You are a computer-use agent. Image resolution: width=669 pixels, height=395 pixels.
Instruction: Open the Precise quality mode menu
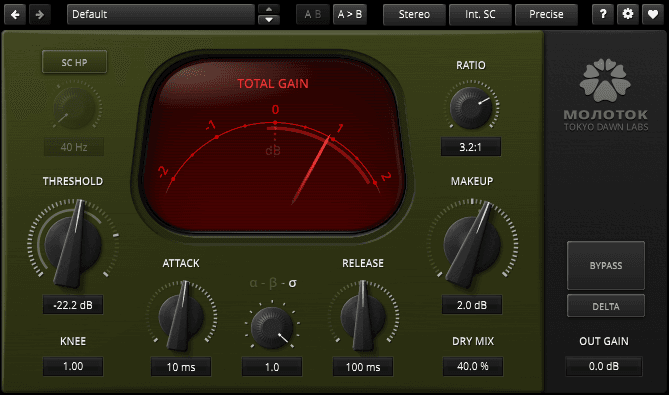(546, 15)
